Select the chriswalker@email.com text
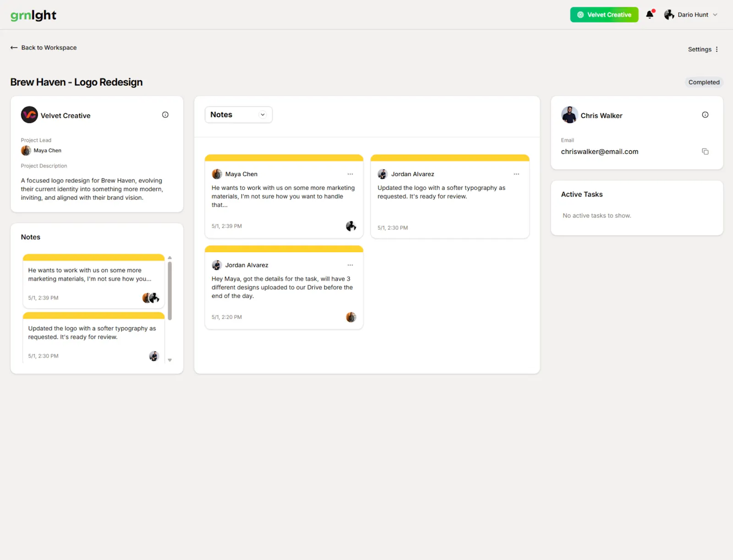This screenshot has width=733, height=560. point(599,152)
